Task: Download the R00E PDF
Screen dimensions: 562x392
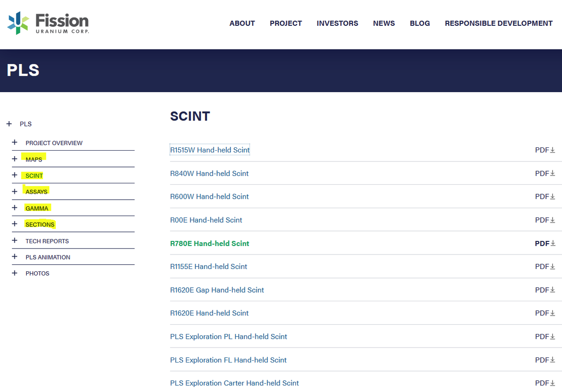Action: coord(545,220)
